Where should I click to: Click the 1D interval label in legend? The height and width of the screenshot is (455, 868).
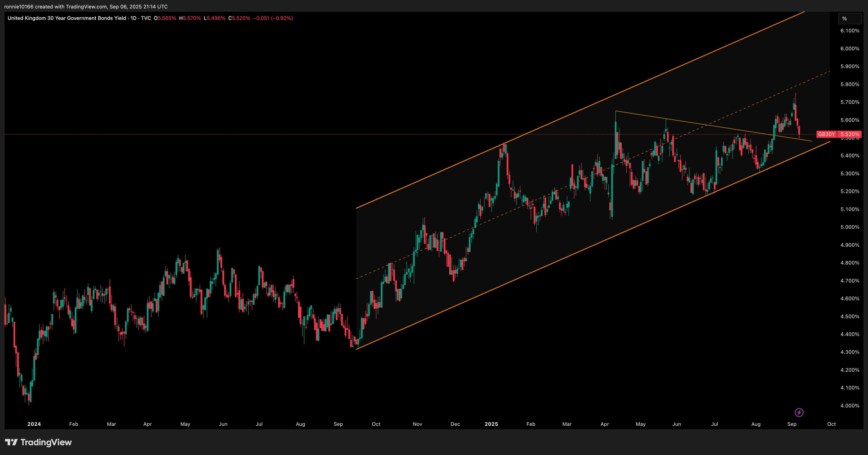click(x=133, y=18)
